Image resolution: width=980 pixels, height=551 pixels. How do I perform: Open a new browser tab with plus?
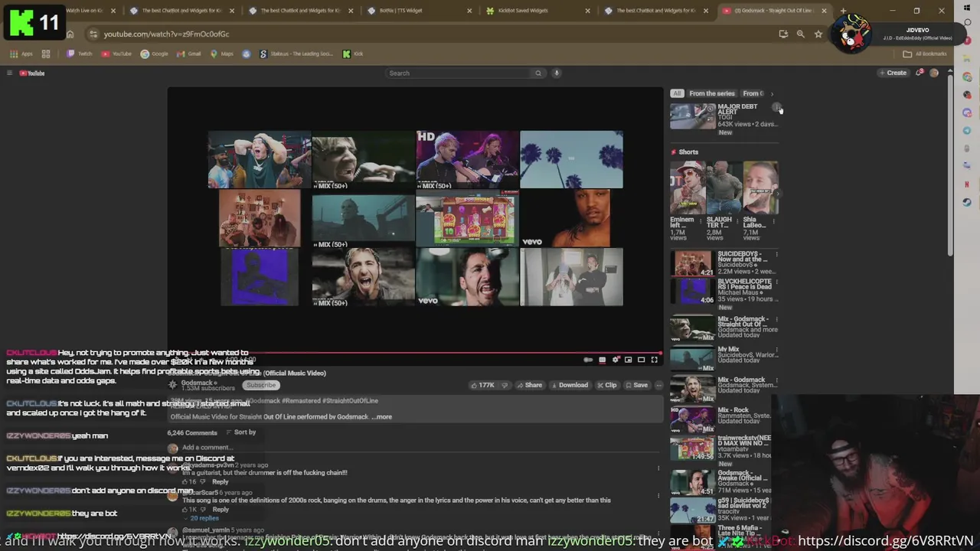[x=843, y=11]
